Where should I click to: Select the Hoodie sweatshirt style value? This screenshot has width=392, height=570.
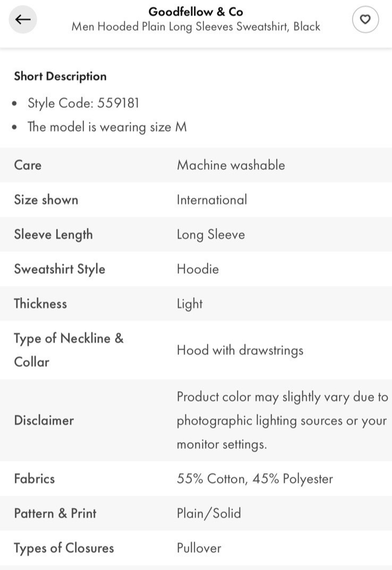(198, 269)
